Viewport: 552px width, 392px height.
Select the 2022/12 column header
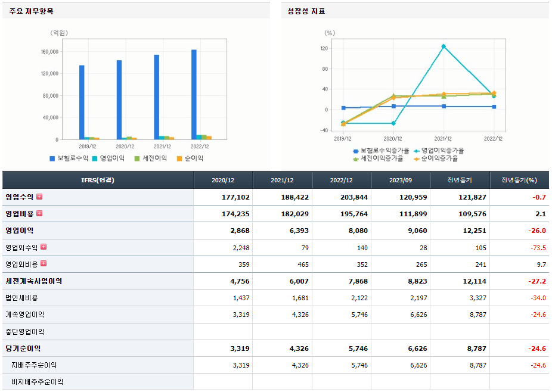point(342,180)
